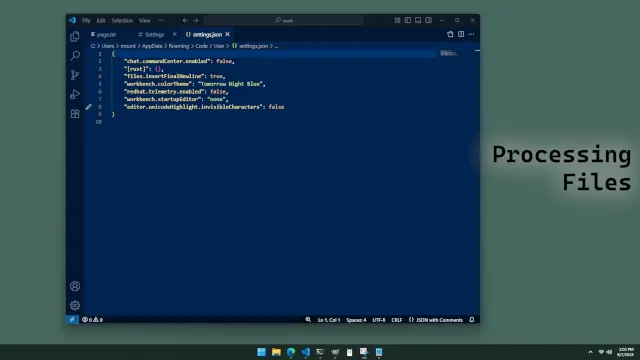Toggle the primary side bar visibility
This screenshot has width=640, height=360.
(x=408, y=20)
